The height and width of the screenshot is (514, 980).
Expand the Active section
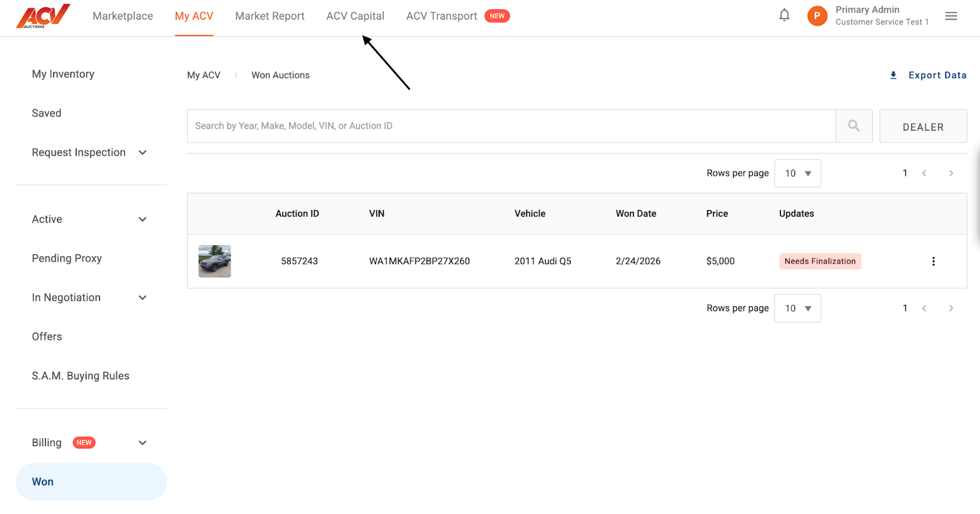point(143,219)
